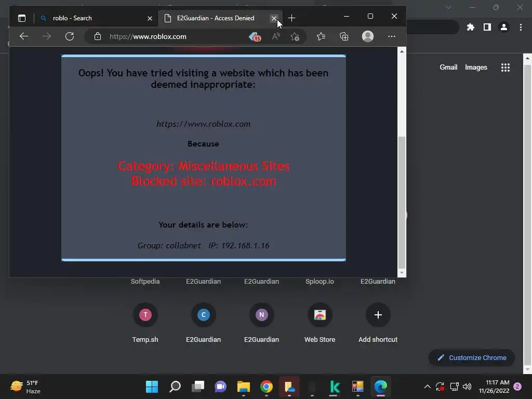The width and height of the screenshot is (532, 399).
Task: Open a new Edge tab
Action: pyautogui.click(x=291, y=18)
